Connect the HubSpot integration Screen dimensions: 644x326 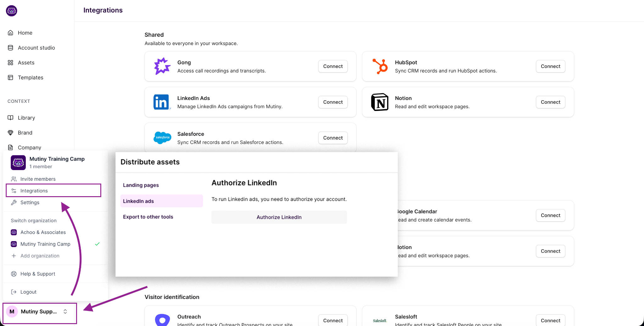coord(551,66)
